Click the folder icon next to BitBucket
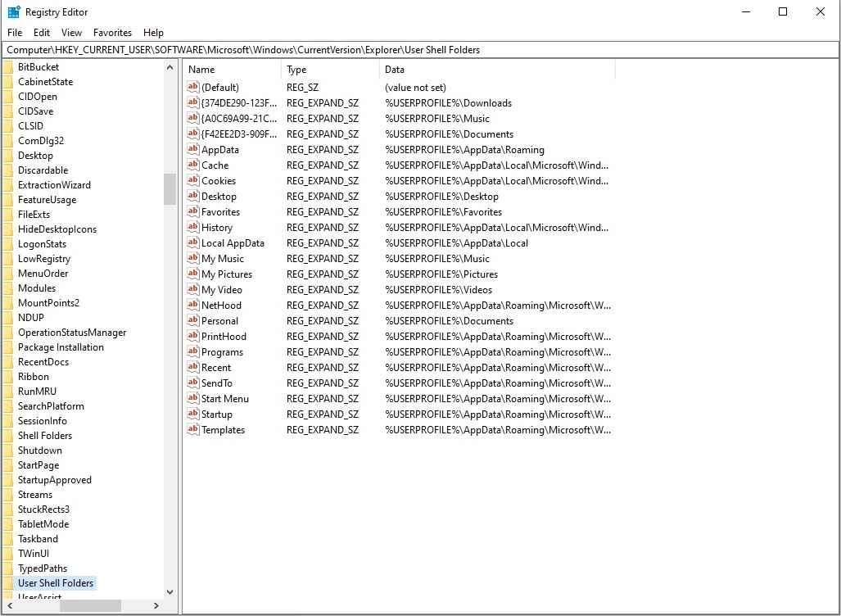Viewport: 841px width, 616px height. [x=8, y=67]
